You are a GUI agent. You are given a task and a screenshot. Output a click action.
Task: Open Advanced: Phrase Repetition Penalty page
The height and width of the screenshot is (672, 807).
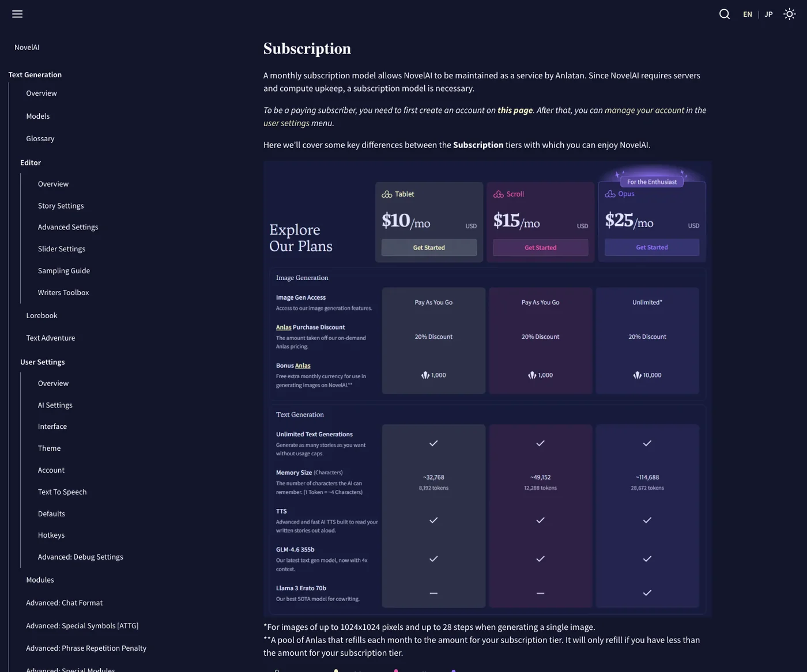tap(86, 648)
